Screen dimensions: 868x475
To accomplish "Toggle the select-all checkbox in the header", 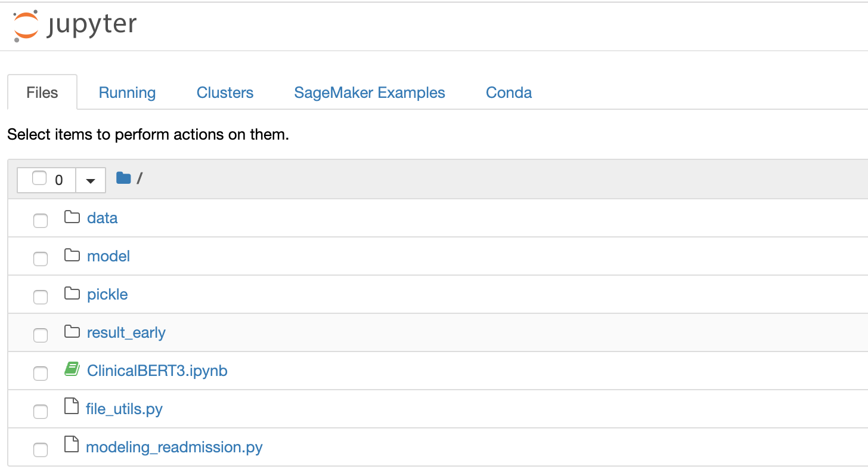I will tap(39, 178).
